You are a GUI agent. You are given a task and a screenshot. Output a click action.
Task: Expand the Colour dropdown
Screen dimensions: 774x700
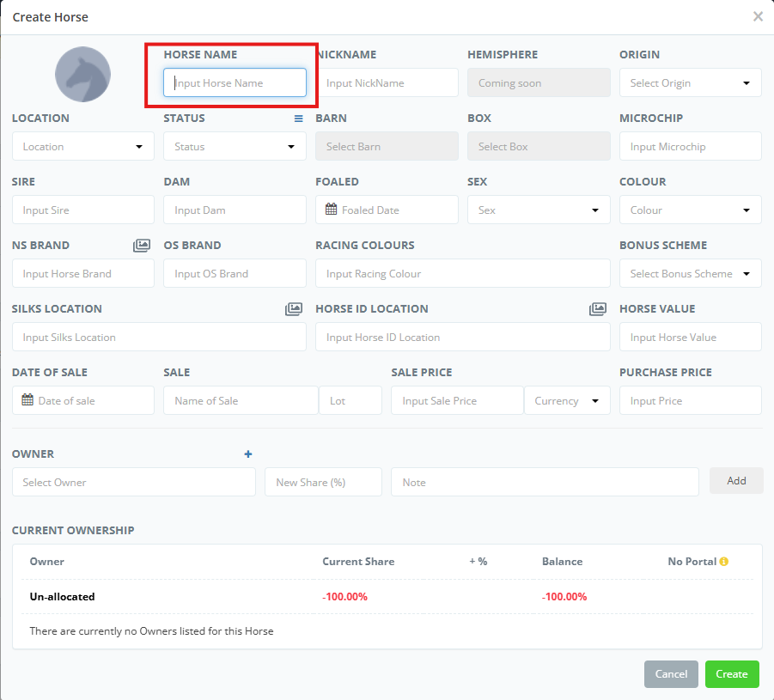click(x=690, y=210)
